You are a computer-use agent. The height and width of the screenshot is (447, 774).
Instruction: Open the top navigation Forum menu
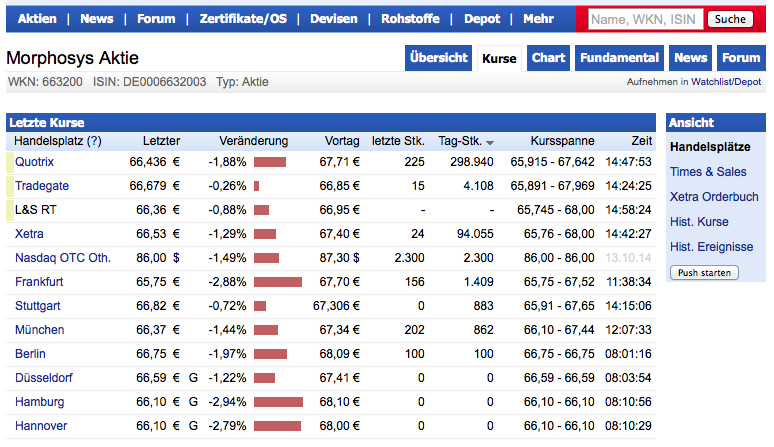pos(156,19)
